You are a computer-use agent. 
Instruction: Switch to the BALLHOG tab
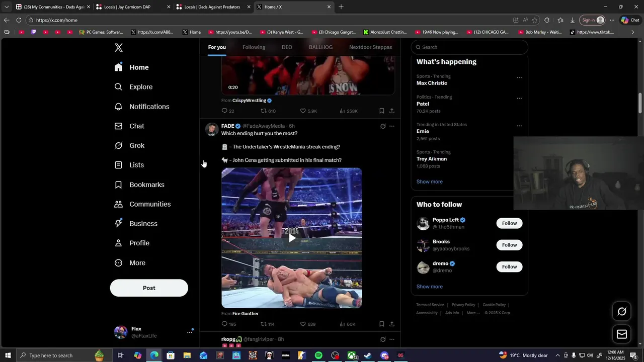(x=320, y=47)
